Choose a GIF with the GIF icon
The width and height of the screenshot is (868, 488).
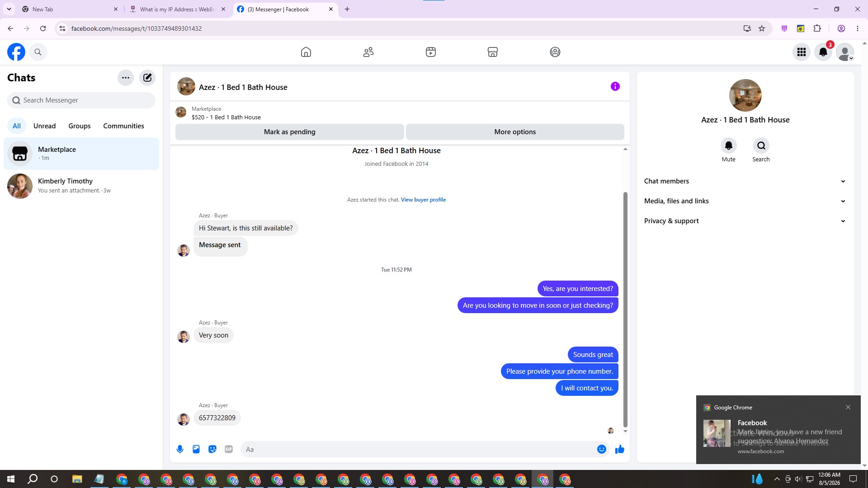(229, 449)
